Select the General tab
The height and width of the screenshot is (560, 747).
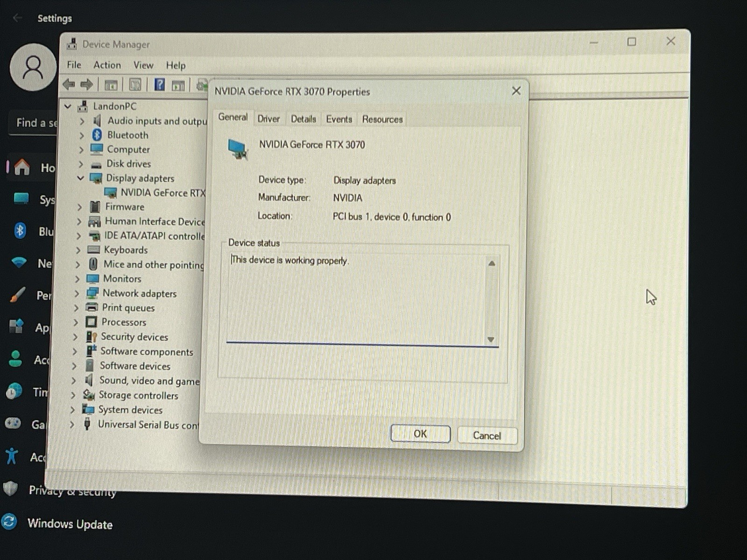[x=233, y=117]
